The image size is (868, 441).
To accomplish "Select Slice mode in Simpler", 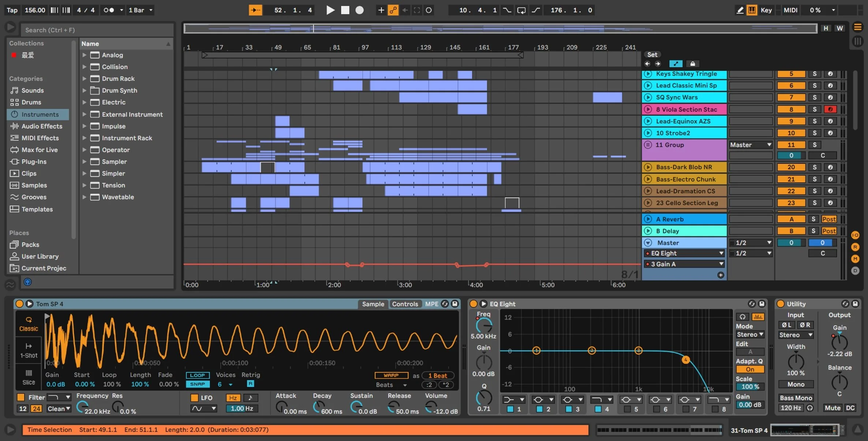I will click(x=29, y=377).
